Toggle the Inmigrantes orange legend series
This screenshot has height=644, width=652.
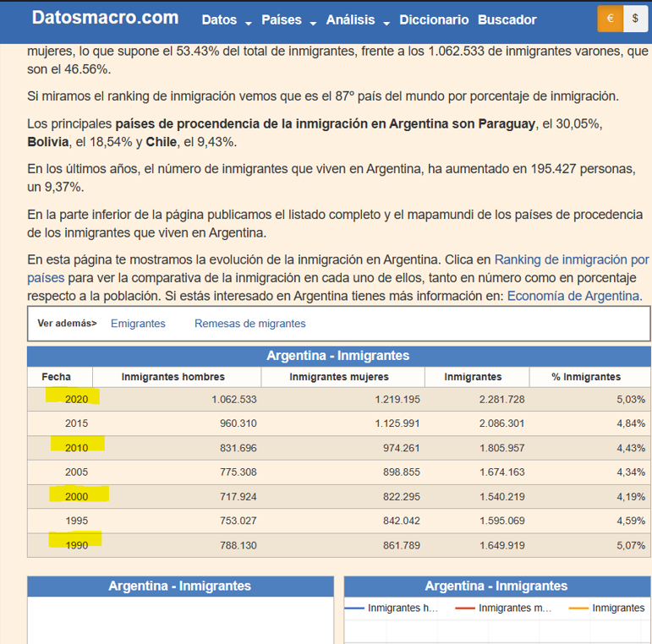point(606,608)
